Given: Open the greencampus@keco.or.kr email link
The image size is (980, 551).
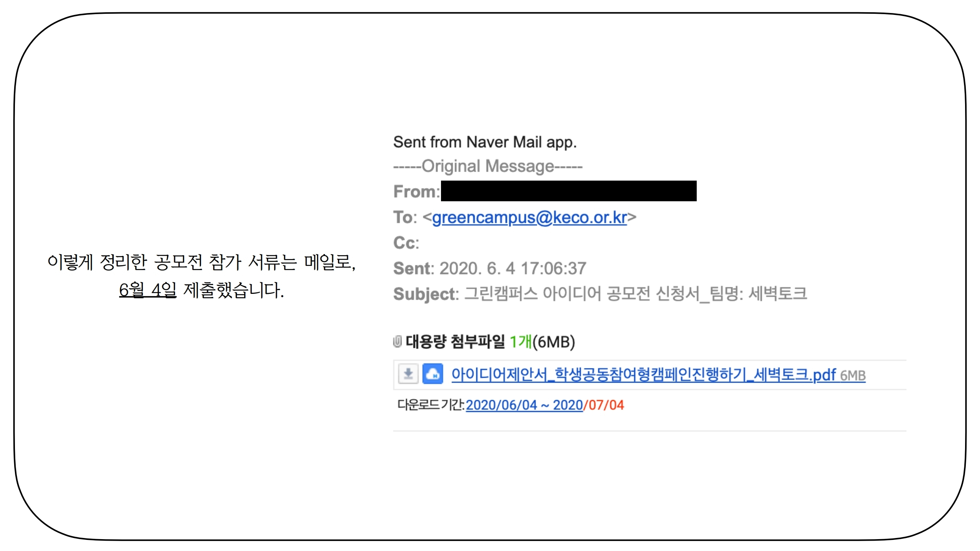Looking at the screenshot, I should pos(529,217).
